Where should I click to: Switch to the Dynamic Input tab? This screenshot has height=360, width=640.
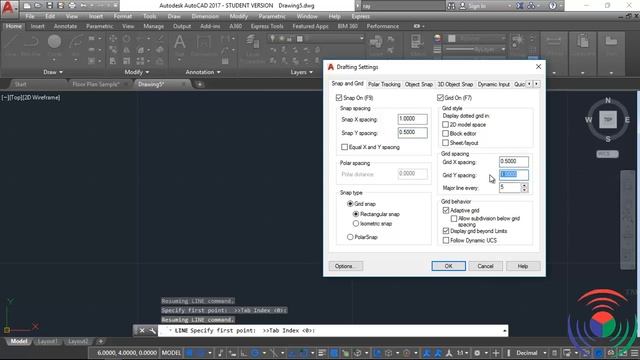tap(493, 84)
